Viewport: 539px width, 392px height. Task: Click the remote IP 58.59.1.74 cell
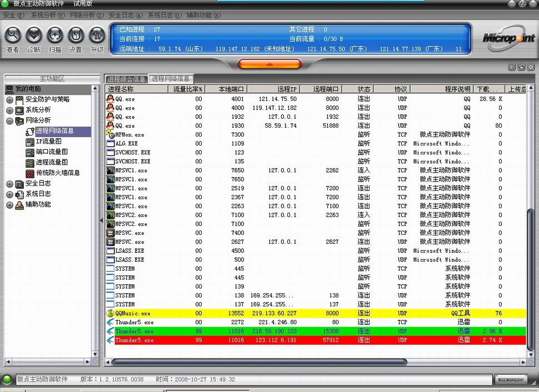coord(281,125)
